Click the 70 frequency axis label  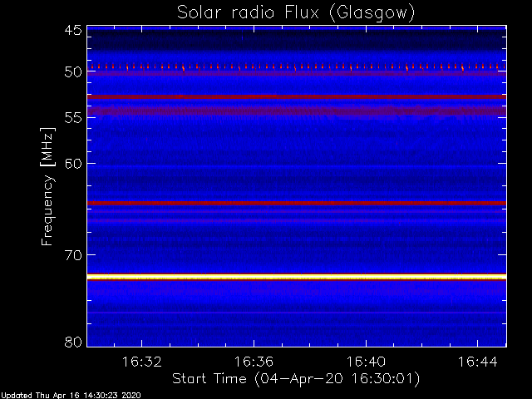pos(73,255)
